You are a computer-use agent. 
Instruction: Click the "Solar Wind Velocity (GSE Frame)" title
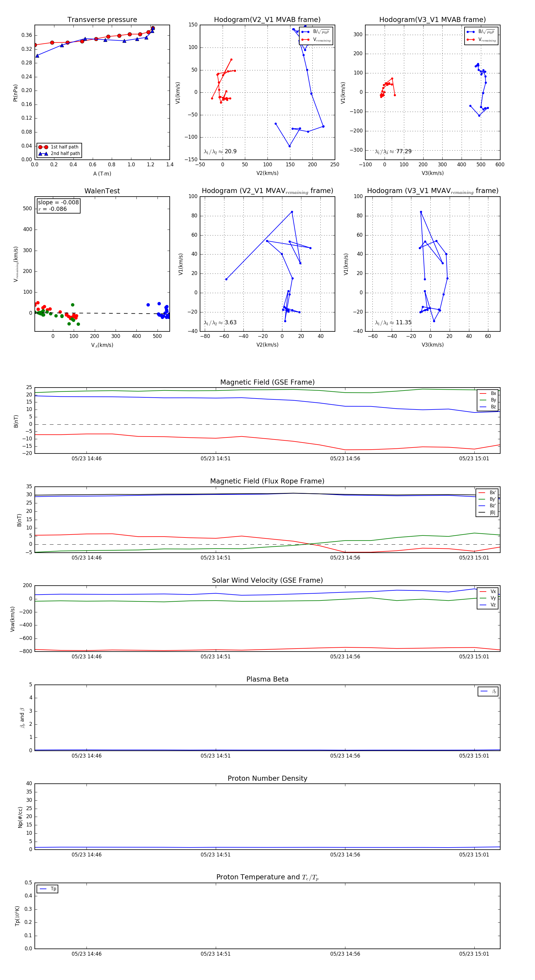click(x=267, y=580)
